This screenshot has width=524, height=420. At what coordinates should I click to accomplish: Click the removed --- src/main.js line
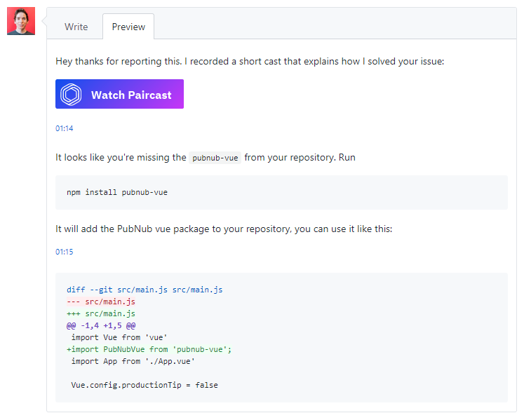click(x=101, y=302)
